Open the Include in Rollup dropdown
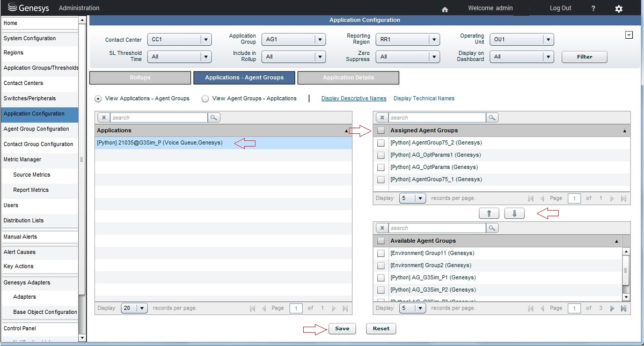The image size is (644, 346). 294,57
